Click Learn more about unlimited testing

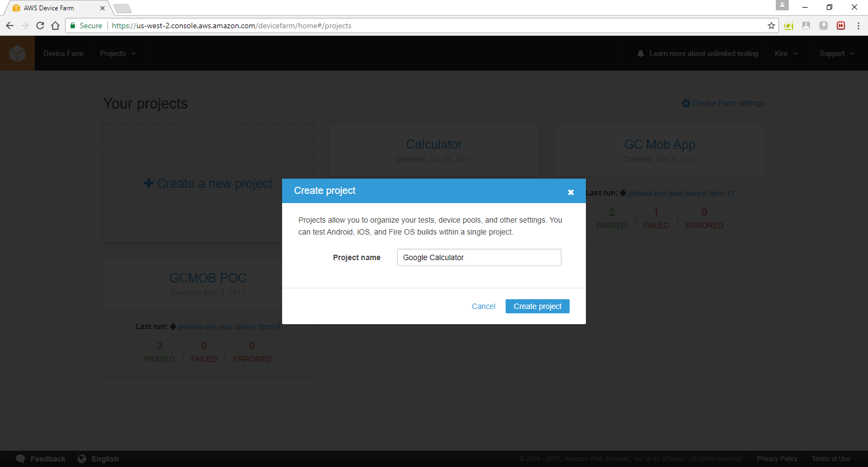coord(704,53)
